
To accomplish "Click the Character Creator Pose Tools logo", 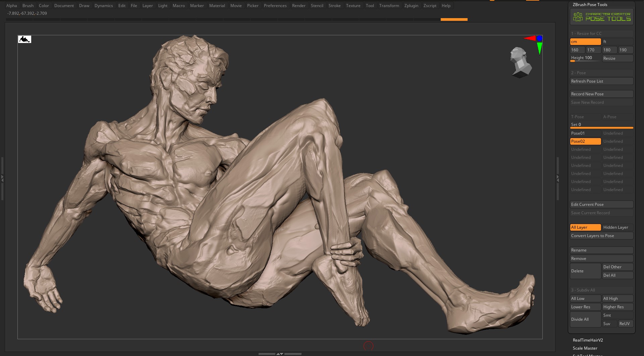I will [602, 17].
